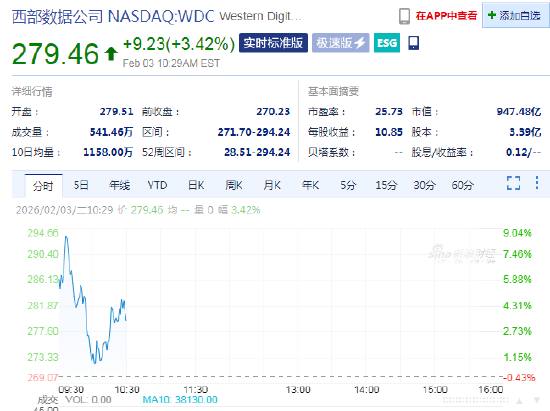Viewport: 550px width, 411px height.
Task: Switch to 极速版 fast version
Action: tap(341, 43)
